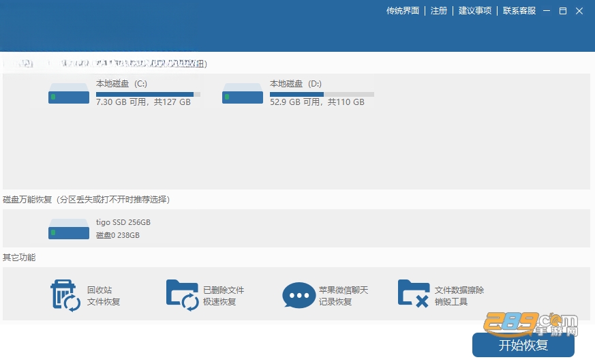The height and width of the screenshot is (364, 595).
Task: Open file data erase tool folder icon
Action: (x=414, y=294)
